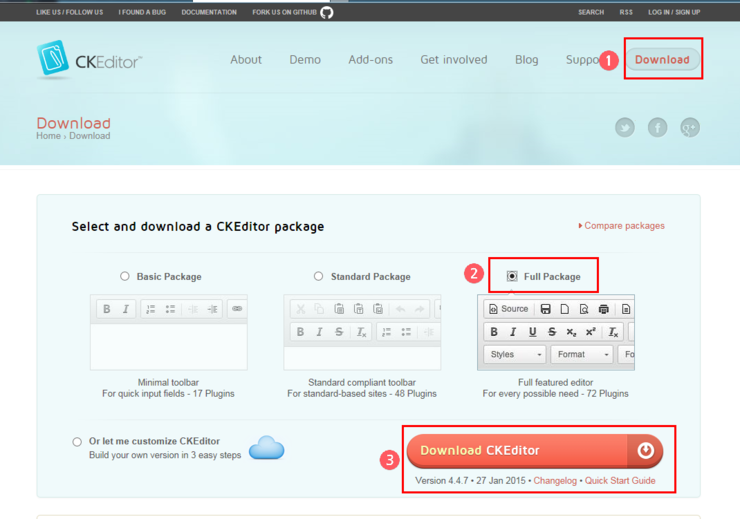This screenshot has height=519, width=740.
Task: Select the Full Package radio button
Action: point(512,276)
